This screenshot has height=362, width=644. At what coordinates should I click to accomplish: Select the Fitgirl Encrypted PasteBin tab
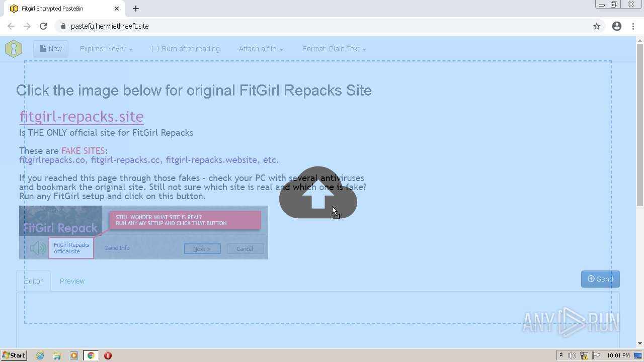tap(64, 9)
